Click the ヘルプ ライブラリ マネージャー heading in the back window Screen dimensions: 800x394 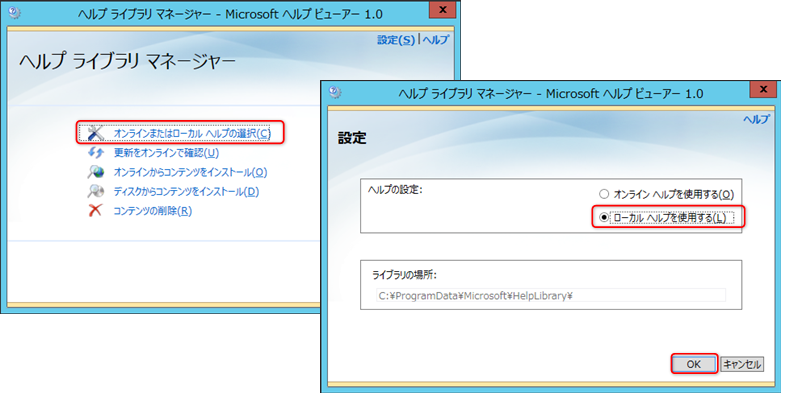tap(128, 62)
